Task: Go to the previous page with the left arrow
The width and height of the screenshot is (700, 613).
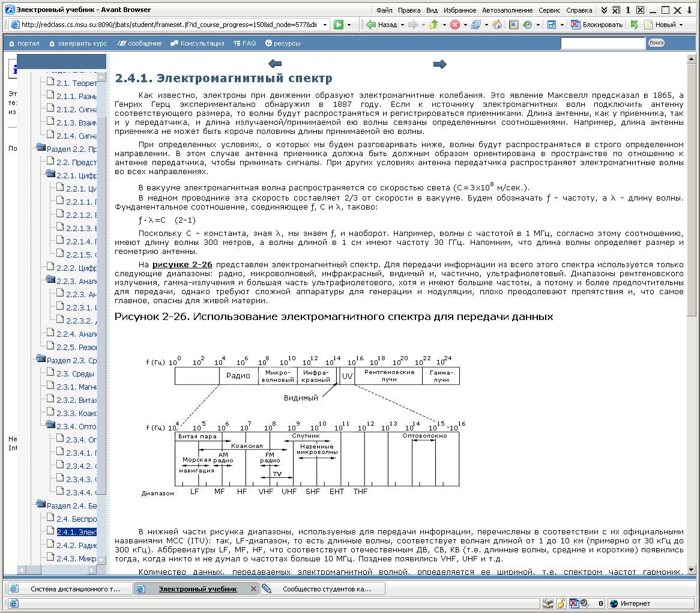Action: 275,64
